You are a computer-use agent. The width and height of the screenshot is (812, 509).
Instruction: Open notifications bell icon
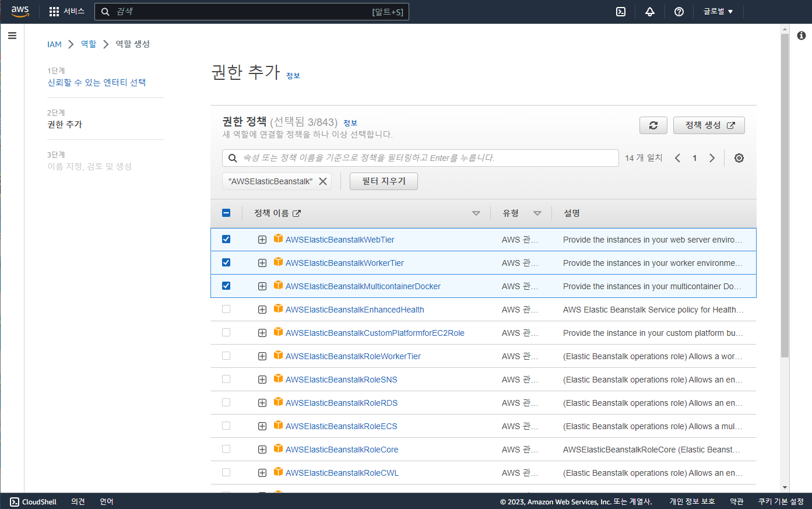click(650, 12)
